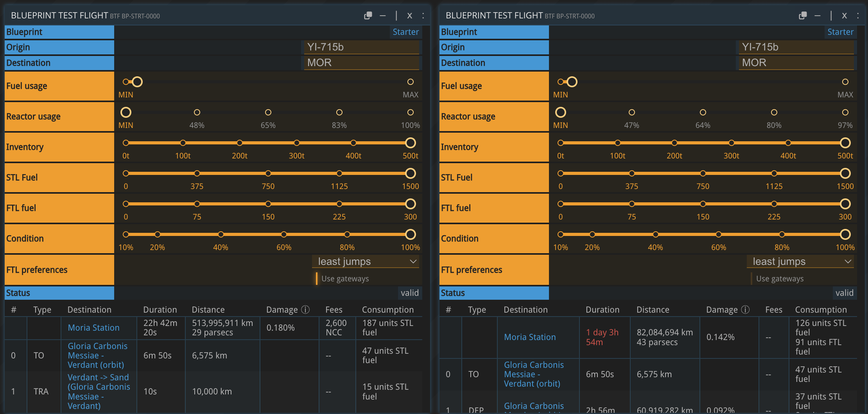
Task: Open the least jumps dropdown in the left panel
Action: point(366,261)
